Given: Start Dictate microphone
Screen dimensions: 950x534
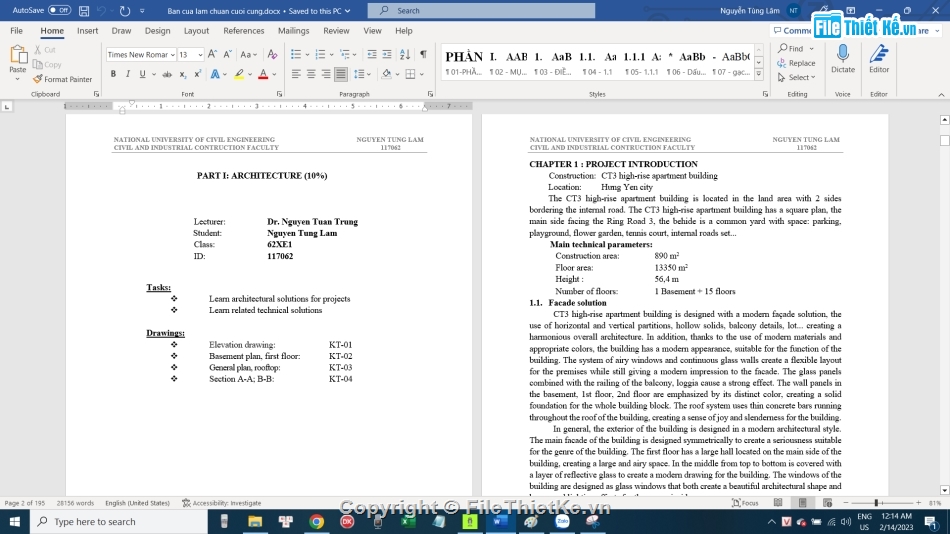Looking at the screenshot, I should [843, 59].
